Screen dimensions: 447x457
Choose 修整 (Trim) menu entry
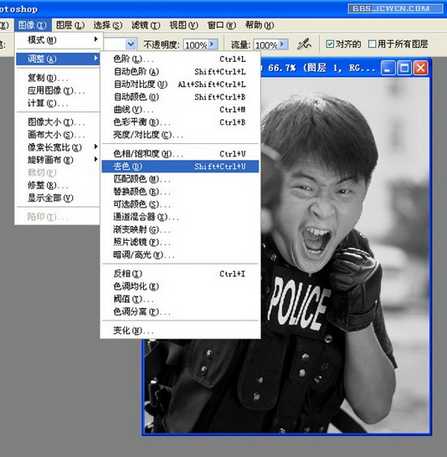58,185
